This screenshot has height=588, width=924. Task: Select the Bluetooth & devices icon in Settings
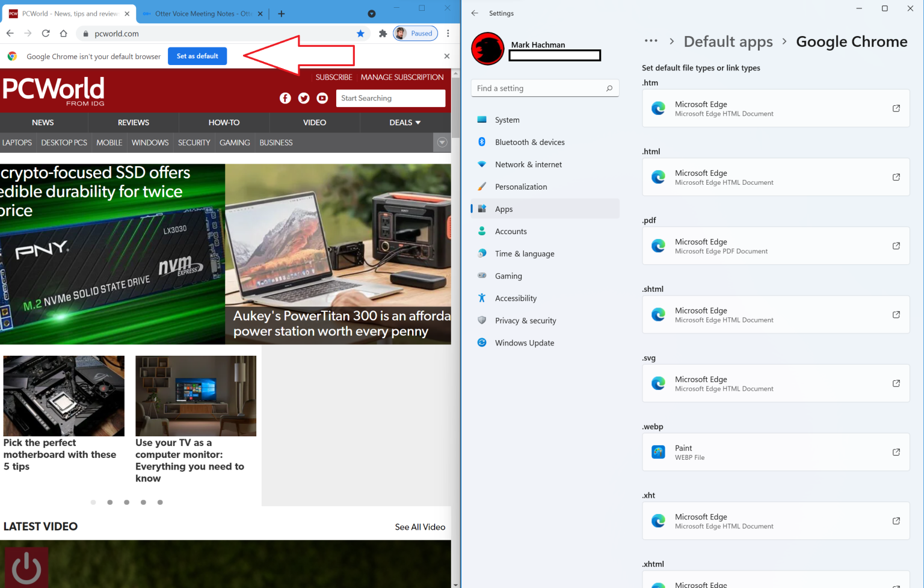click(x=482, y=142)
